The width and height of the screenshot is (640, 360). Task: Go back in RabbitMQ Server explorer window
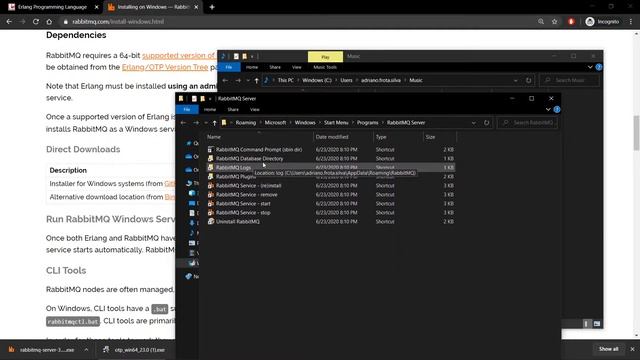pos(183,122)
